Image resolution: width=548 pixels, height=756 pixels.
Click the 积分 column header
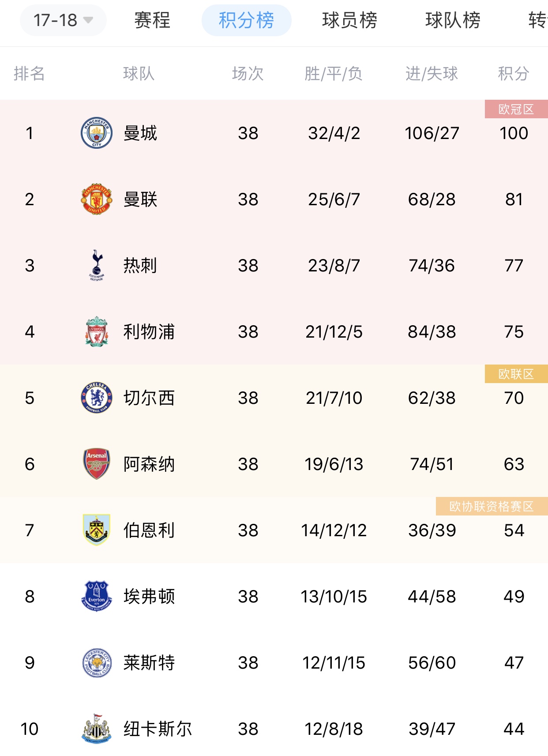point(514,73)
